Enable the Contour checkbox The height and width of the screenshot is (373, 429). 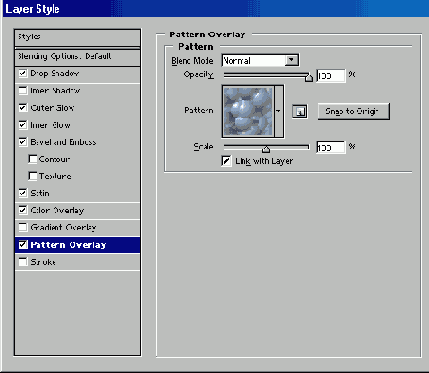33,159
